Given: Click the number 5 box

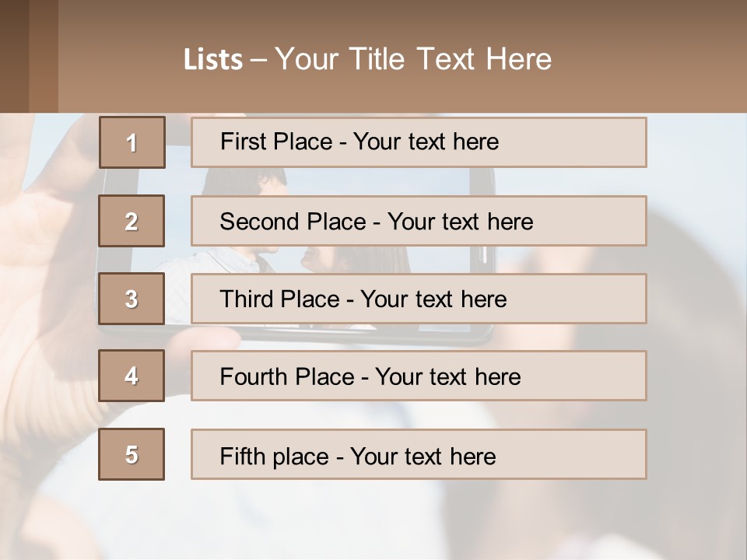Looking at the screenshot, I should 132,454.
